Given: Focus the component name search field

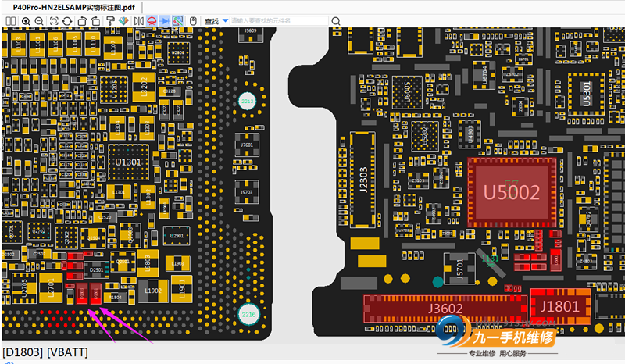Looking at the screenshot, I should (x=279, y=21).
